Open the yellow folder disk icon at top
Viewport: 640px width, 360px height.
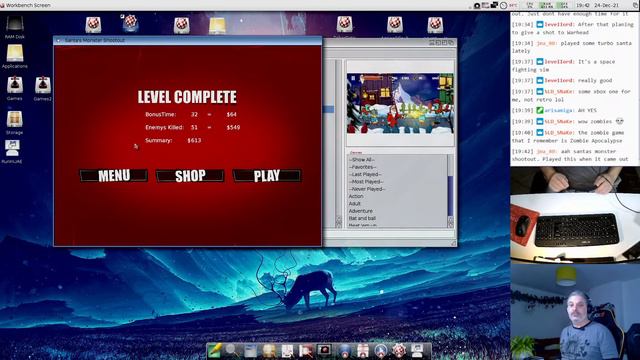217,25
